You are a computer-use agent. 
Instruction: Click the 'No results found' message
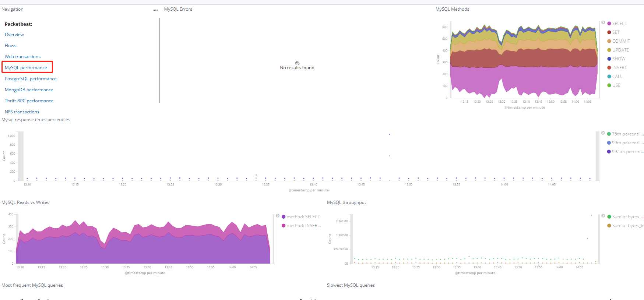click(297, 68)
